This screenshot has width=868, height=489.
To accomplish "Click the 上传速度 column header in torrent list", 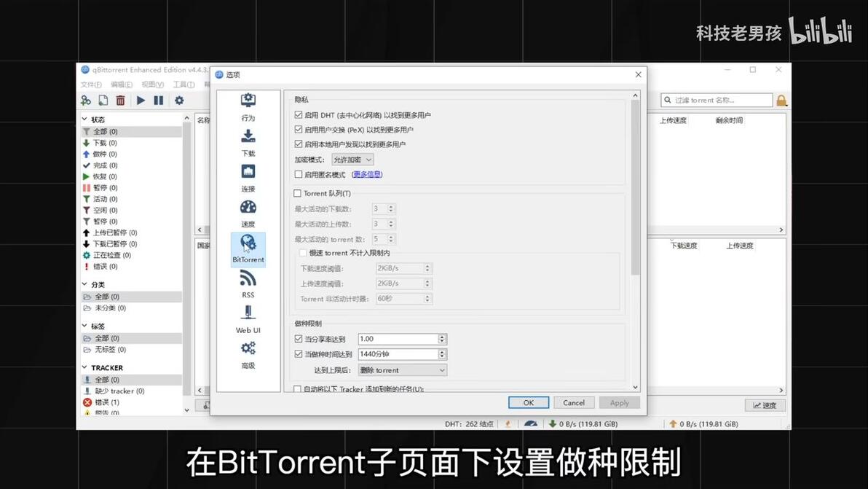I will (673, 120).
